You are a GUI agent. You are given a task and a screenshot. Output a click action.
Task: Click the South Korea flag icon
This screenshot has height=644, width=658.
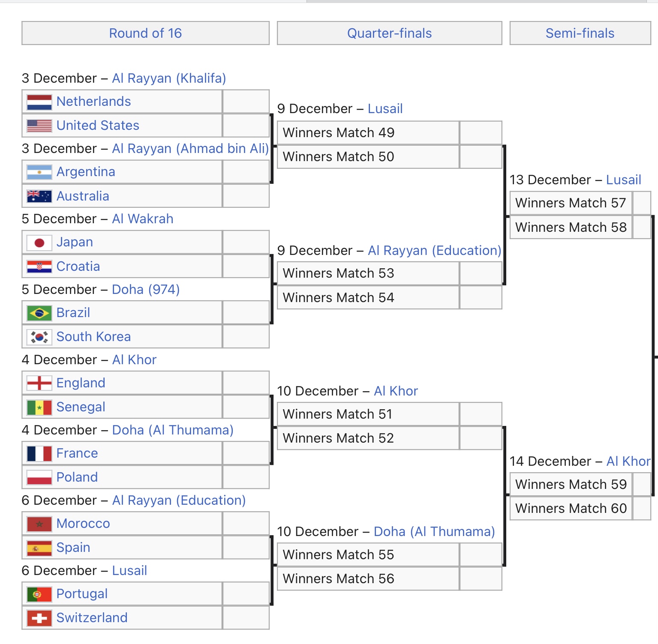[x=39, y=337]
